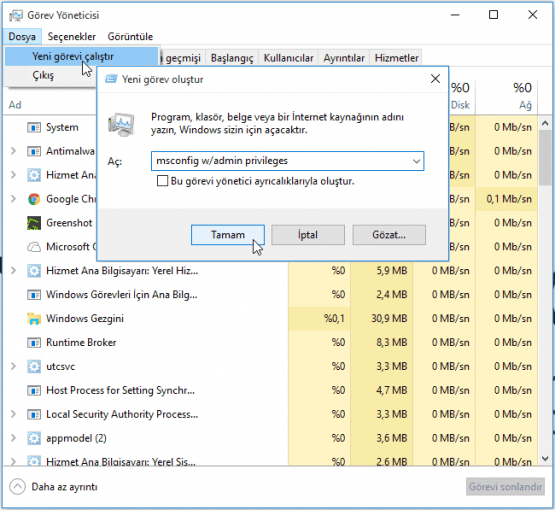Click the Google Chrome icon in process list
Screen dimensions: 555x510
pos(34,199)
